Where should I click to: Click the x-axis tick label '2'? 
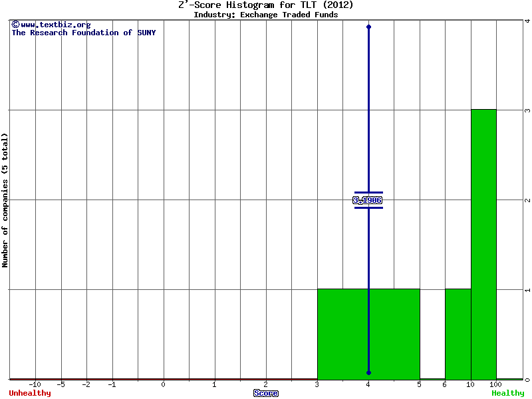tap(265, 384)
